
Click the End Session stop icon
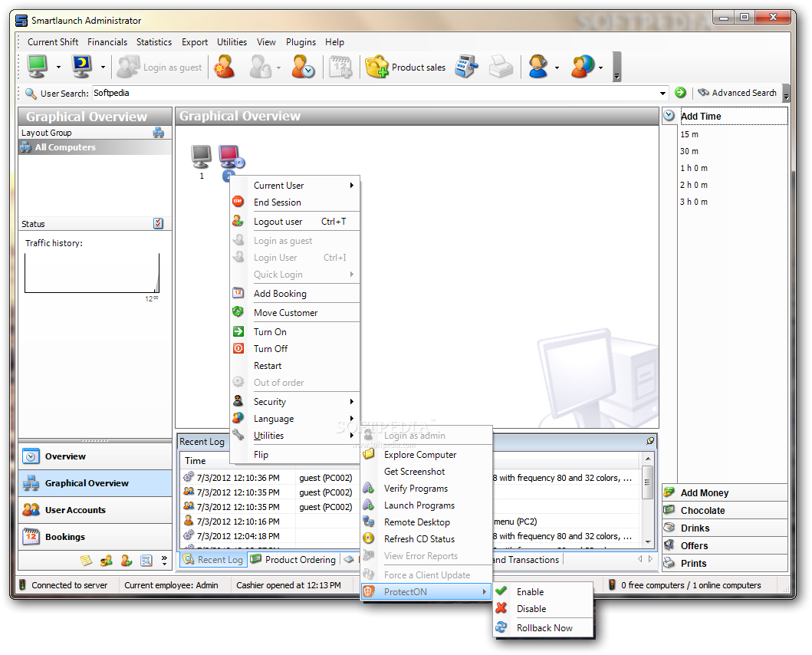click(238, 202)
